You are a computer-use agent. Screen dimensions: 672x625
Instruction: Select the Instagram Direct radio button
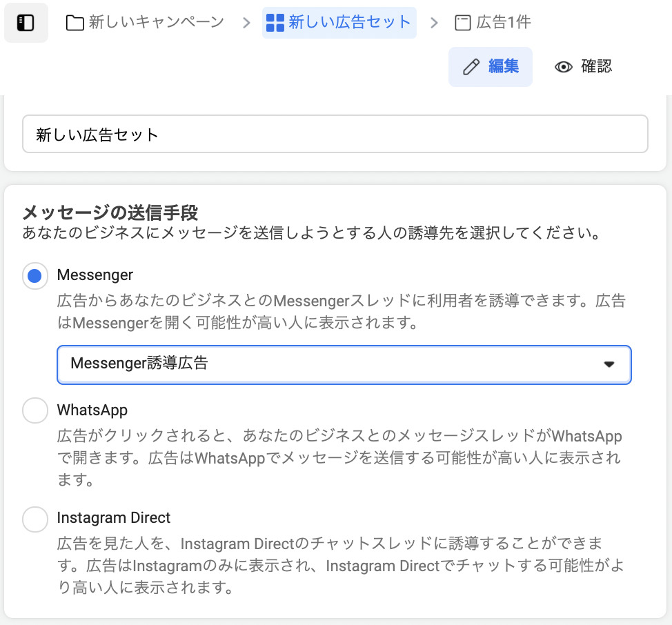[x=34, y=518]
